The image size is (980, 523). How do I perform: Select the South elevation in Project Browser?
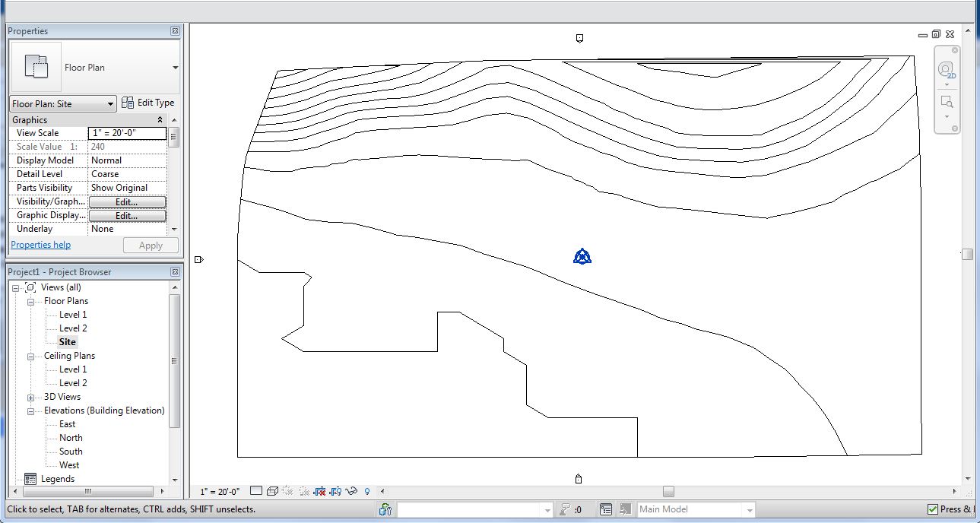[x=69, y=451]
